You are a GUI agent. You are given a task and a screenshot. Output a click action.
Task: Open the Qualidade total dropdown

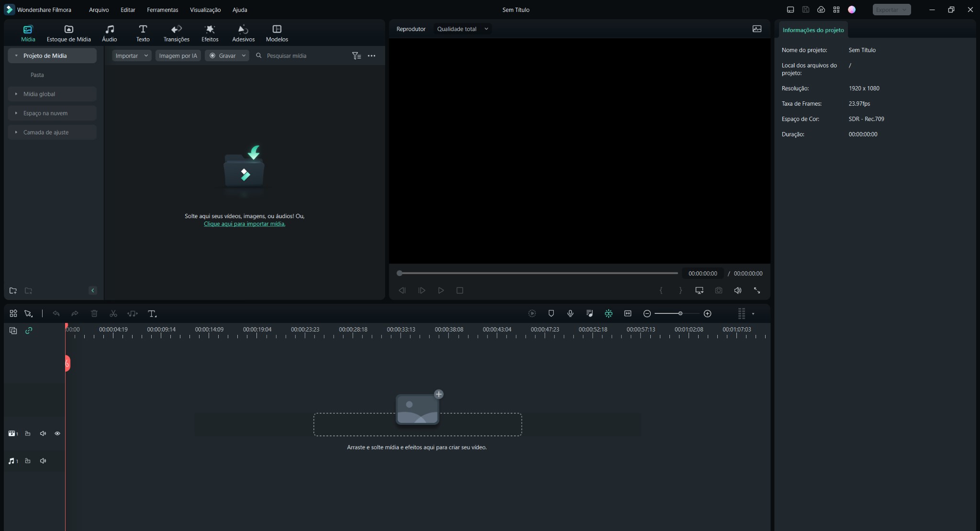[x=462, y=29]
